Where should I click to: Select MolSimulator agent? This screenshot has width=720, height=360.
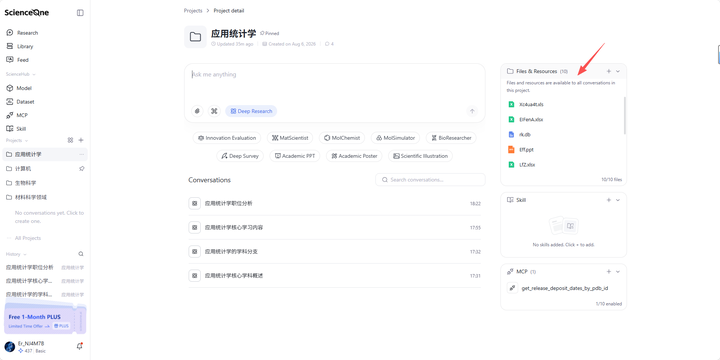pyautogui.click(x=395, y=138)
